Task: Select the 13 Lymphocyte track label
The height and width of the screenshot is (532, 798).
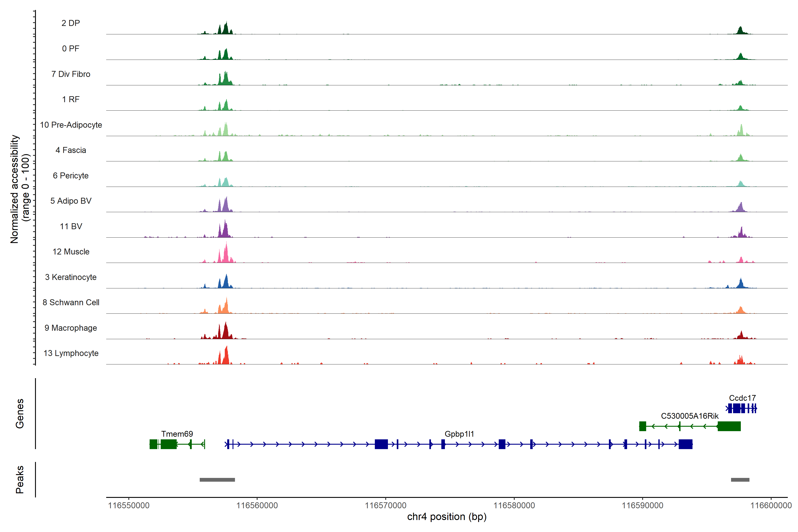Action: coord(71,353)
